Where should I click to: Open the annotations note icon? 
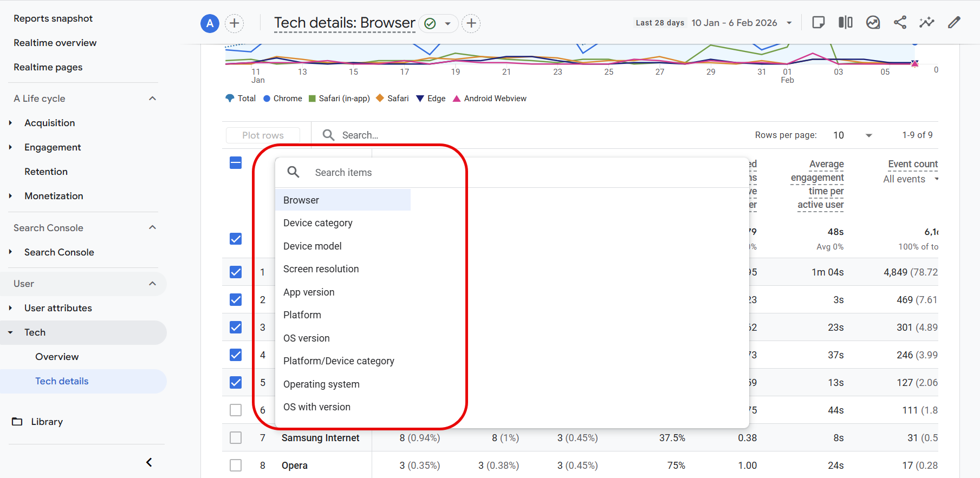[819, 22]
